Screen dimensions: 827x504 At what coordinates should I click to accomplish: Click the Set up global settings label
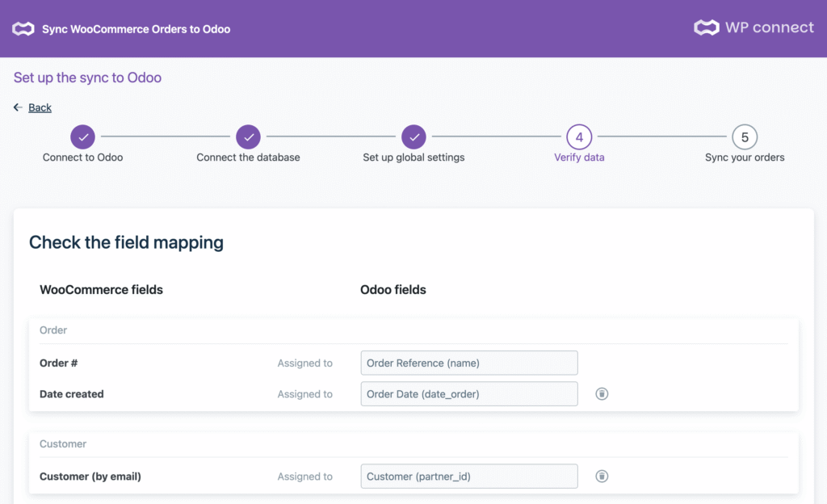[x=413, y=157]
